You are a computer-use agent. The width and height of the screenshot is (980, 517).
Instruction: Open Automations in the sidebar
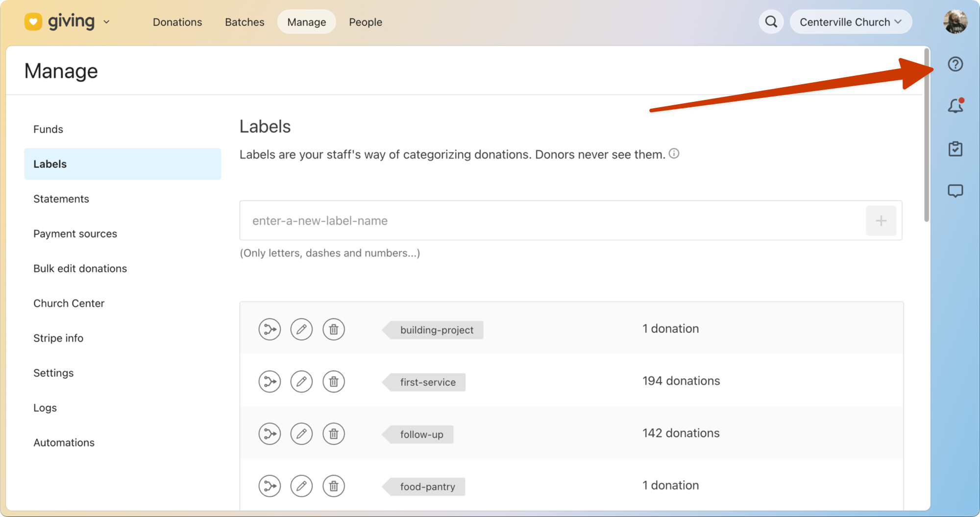(64, 443)
